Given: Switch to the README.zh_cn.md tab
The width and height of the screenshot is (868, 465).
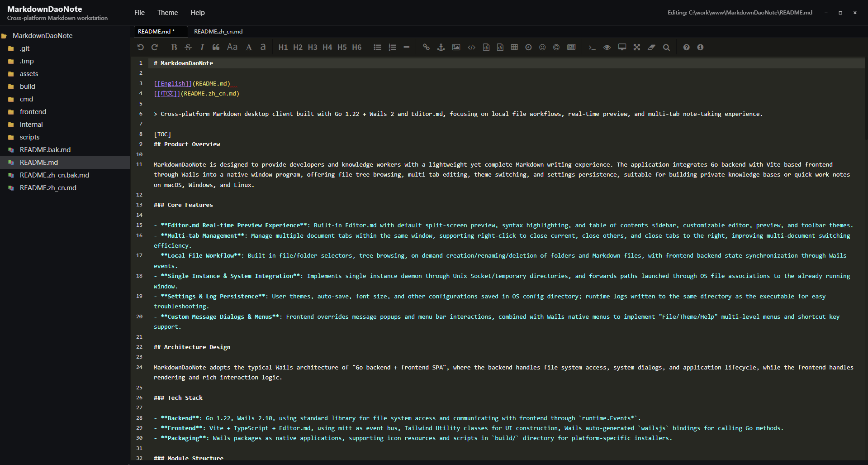Looking at the screenshot, I should [218, 32].
